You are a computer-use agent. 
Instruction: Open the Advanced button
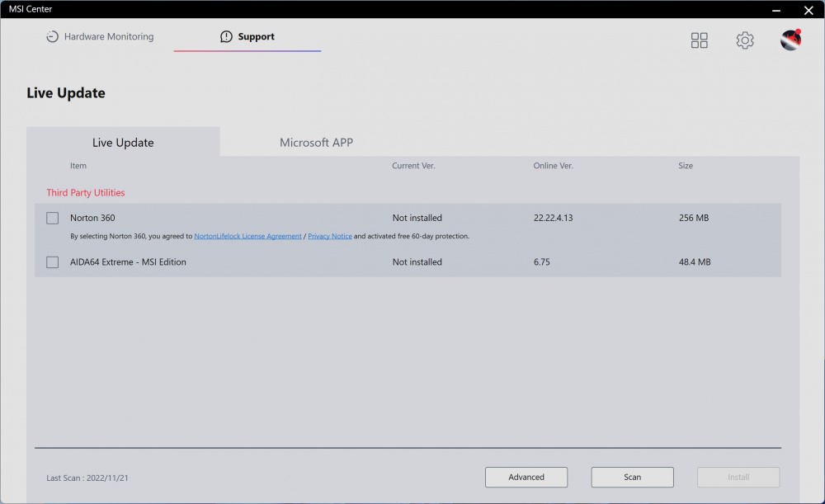[526, 477]
